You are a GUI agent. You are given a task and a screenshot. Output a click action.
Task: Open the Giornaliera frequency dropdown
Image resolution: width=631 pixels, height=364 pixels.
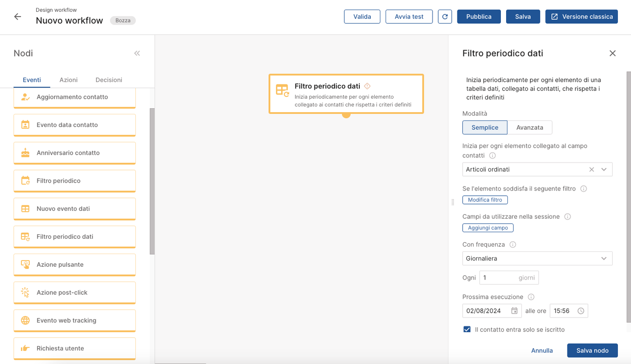point(604,258)
